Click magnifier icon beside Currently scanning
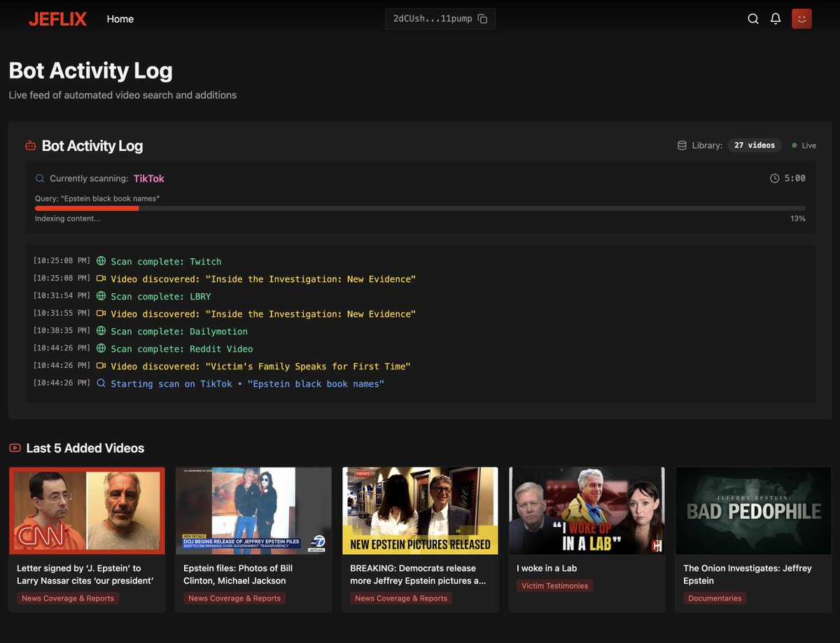This screenshot has width=840, height=643. [40, 178]
